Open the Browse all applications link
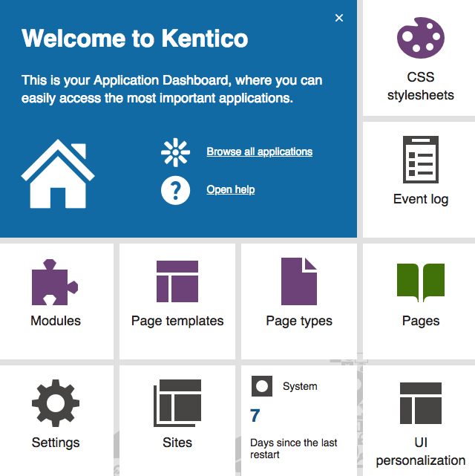Viewport: 475px width, 476px height. 259,151
